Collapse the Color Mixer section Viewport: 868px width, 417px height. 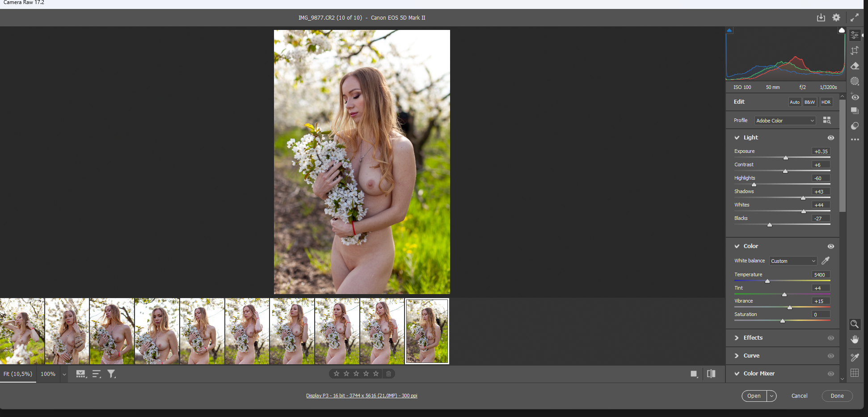click(737, 374)
